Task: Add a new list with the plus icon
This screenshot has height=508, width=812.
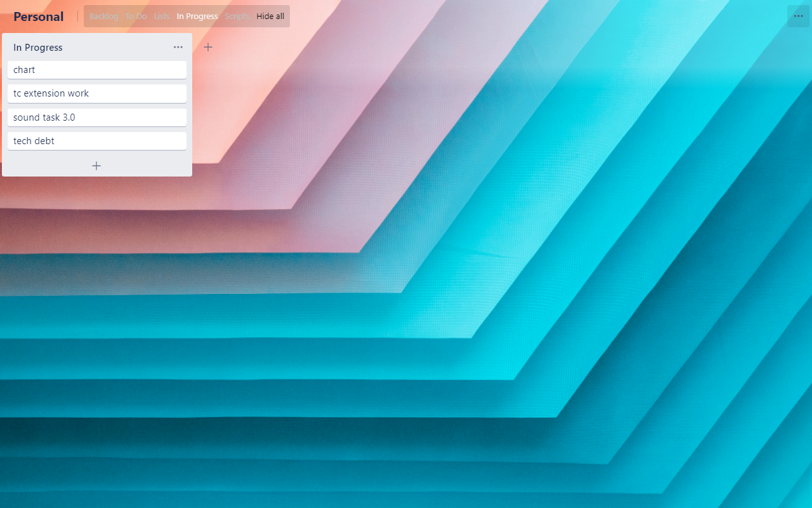Action: (208, 47)
